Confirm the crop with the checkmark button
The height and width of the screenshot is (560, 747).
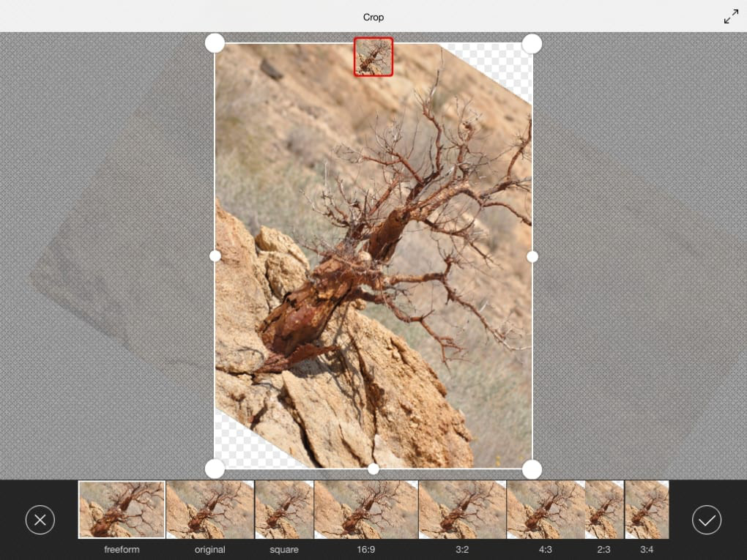707,520
